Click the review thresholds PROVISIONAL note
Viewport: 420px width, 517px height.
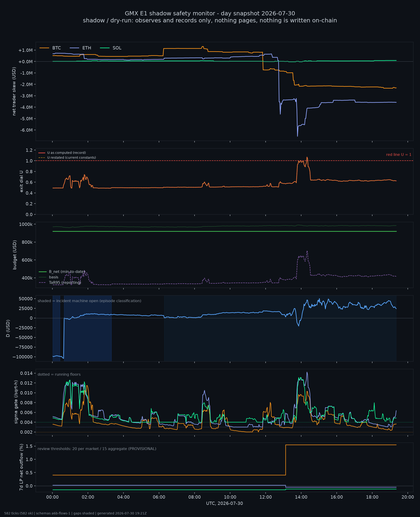pos(97,449)
